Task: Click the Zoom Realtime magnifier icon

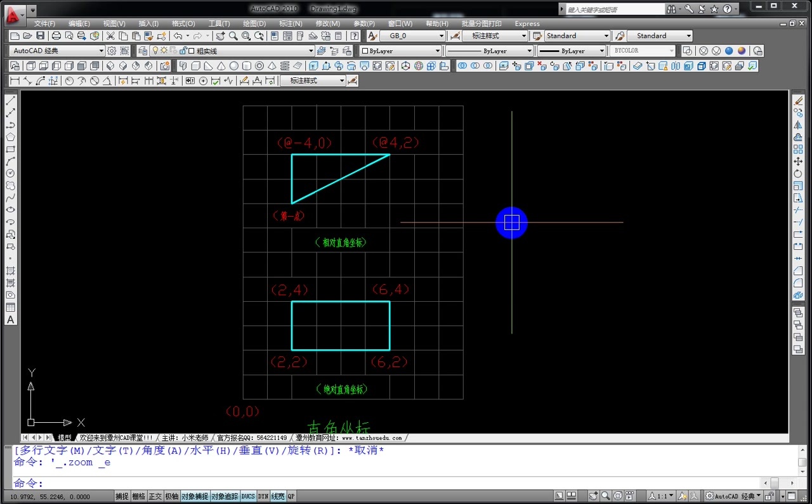Action: (x=233, y=36)
